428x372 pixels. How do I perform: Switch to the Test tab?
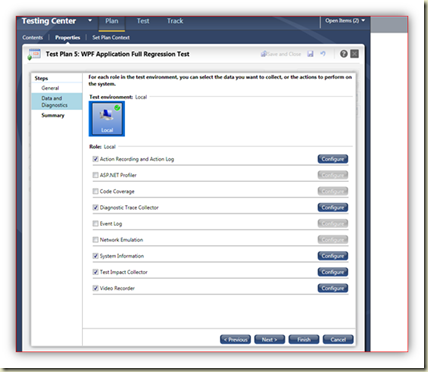point(143,21)
